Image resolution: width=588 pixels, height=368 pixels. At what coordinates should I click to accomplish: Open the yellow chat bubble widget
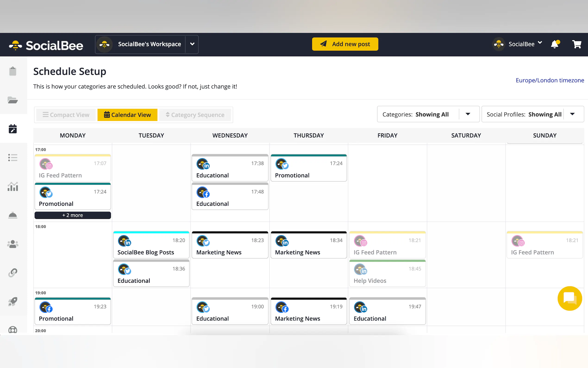tap(569, 298)
